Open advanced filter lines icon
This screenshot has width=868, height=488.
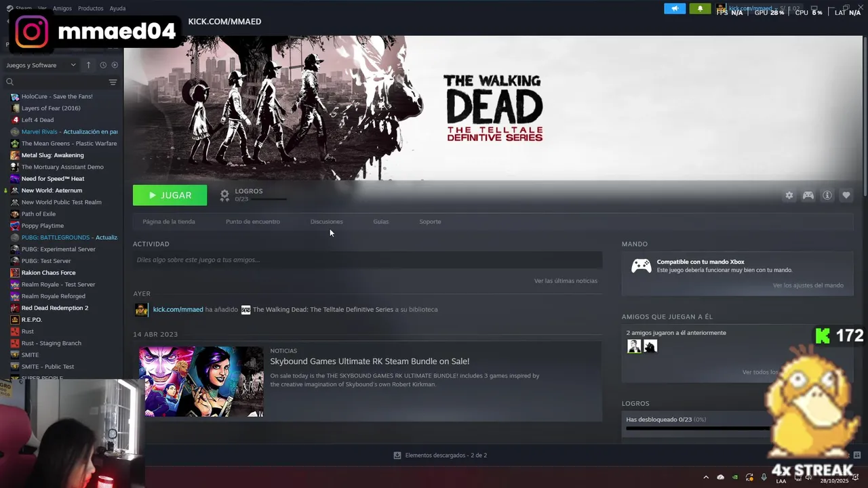113,82
